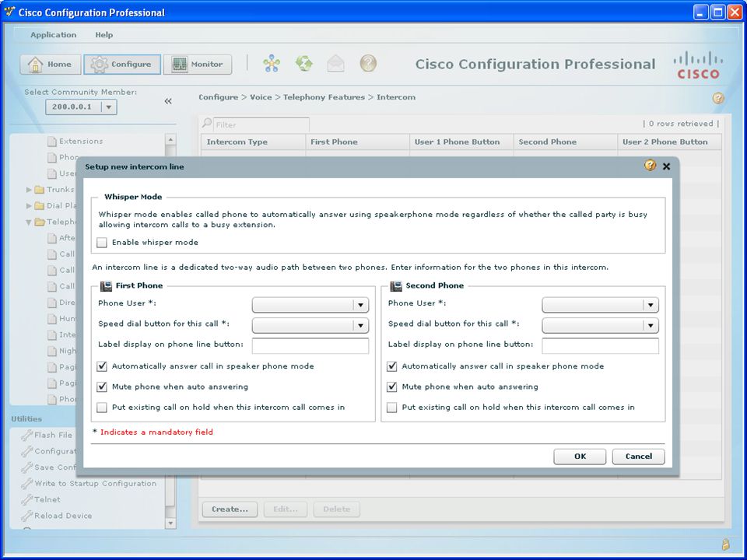Image resolution: width=747 pixels, height=560 pixels.
Task: Click the First Phone column header
Action: (x=357, y=142)
